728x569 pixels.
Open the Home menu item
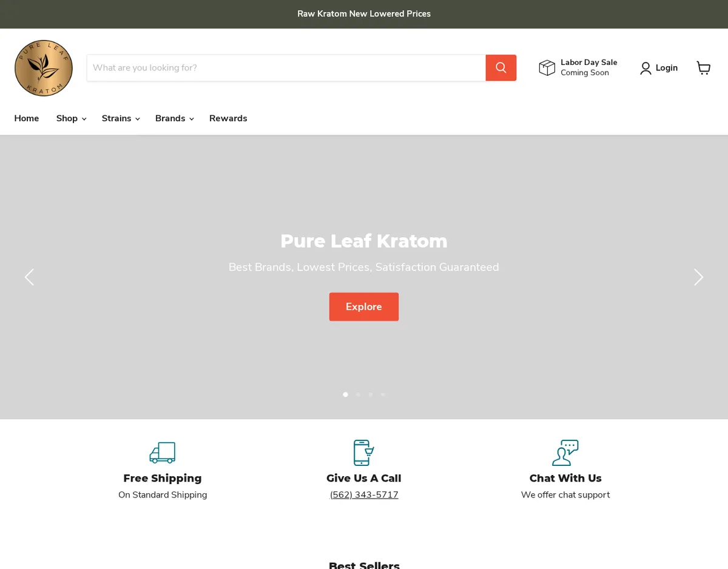click(27, 118)
